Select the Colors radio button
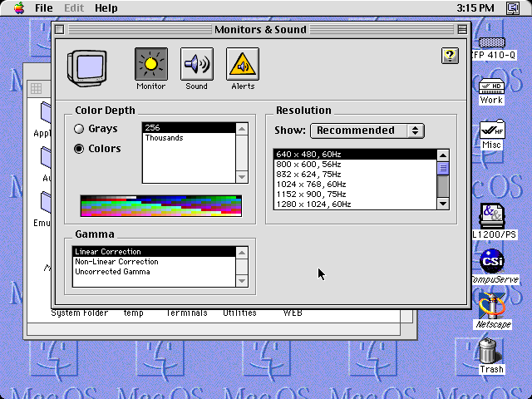 [x=80, y=149]
